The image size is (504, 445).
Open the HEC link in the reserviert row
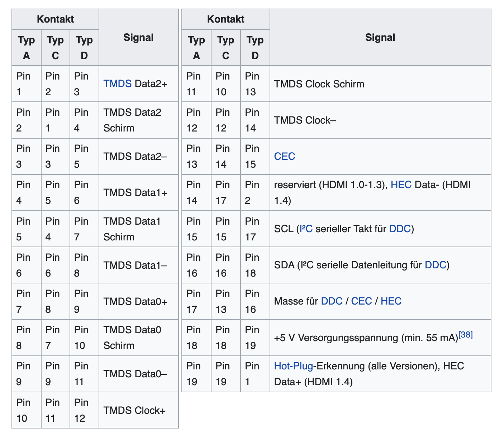401,185
